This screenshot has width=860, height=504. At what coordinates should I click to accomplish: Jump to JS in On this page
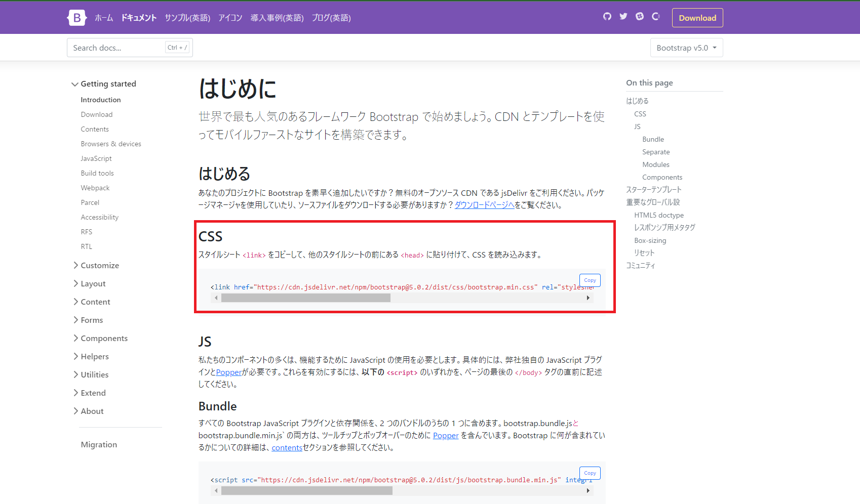pyautogui.click(x=637, y=127)
